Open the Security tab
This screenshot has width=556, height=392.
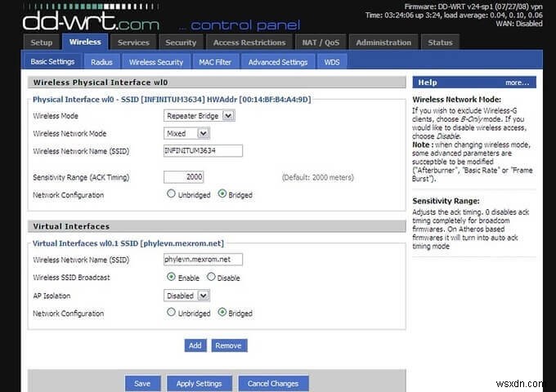[181, 42]
